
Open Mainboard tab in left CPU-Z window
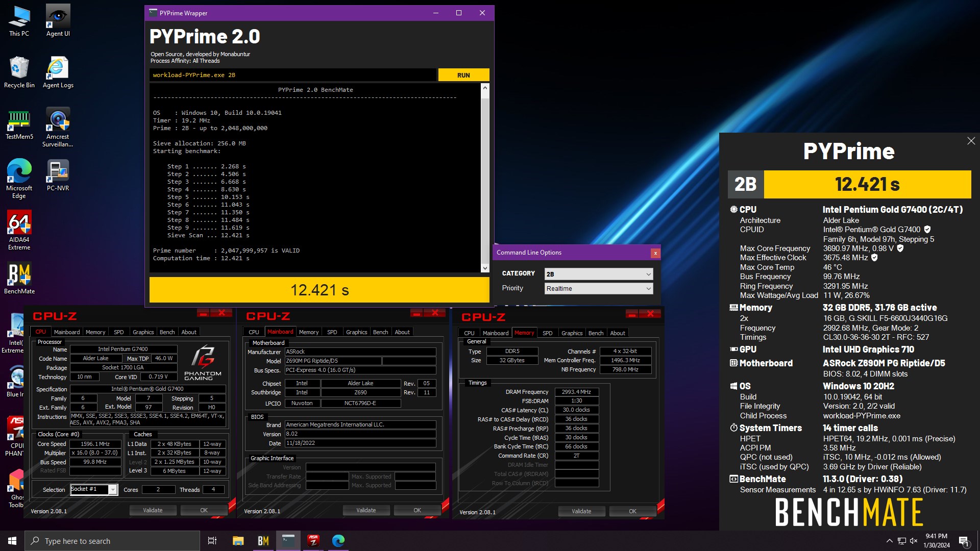coord(67,332)
